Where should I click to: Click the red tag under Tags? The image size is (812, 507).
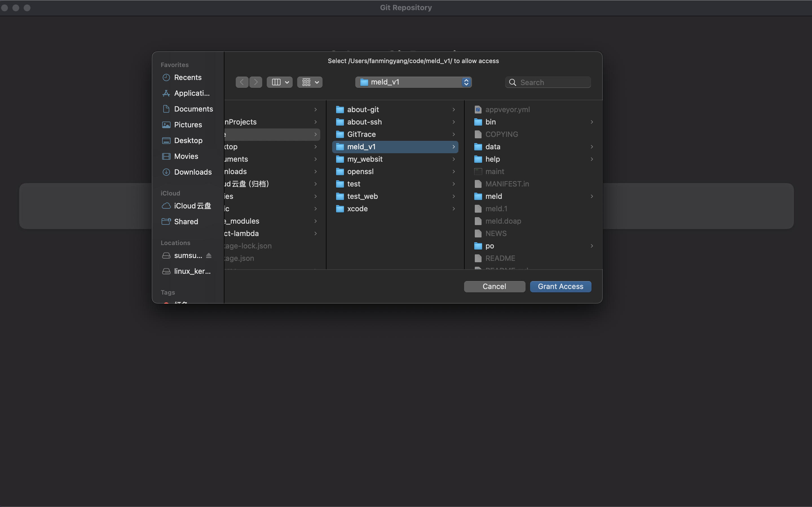[x=166, y=303]
